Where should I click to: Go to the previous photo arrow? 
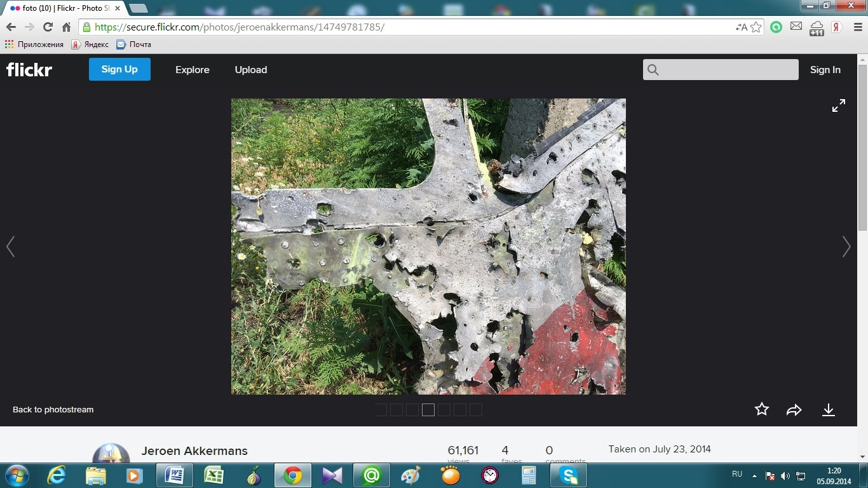(x=11, y=247)
